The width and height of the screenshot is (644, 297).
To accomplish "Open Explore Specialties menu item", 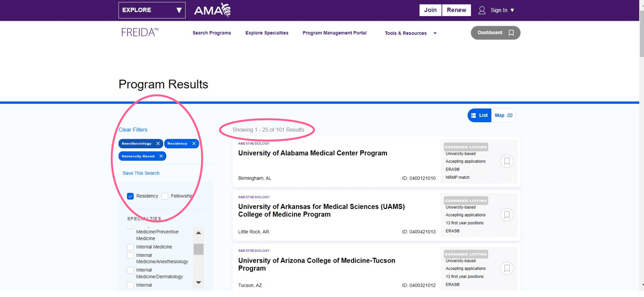I will point(267,33).
